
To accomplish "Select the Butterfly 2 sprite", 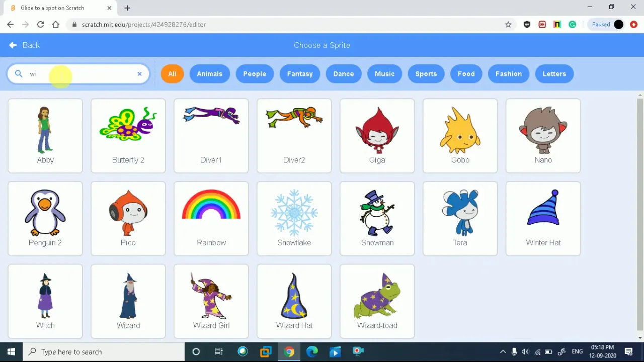I will (128, 136).
